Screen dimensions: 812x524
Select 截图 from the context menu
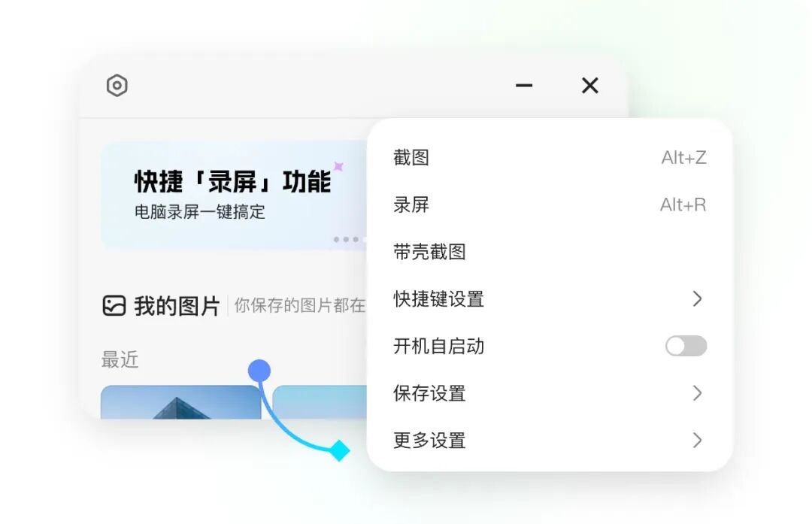[411, 157]
